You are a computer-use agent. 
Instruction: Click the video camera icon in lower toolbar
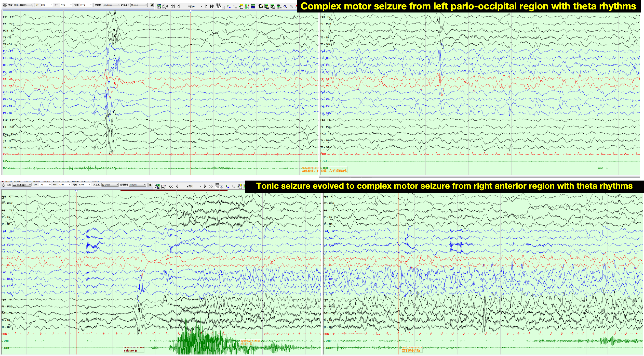(x=164, y=186)
